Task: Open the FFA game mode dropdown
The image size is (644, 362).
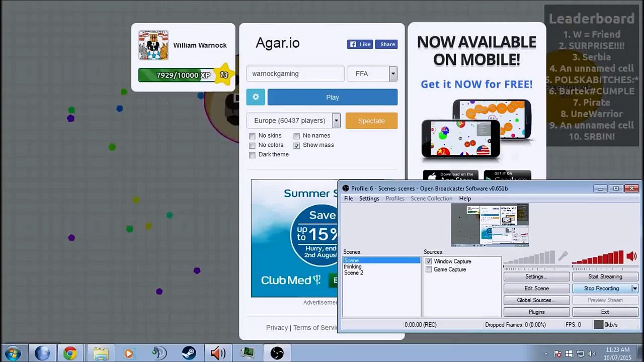Action: pyautogui.click(x=372, y=73)
